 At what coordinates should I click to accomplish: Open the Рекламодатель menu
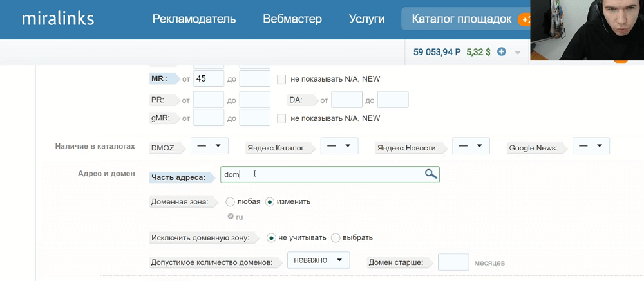(194, 19)
